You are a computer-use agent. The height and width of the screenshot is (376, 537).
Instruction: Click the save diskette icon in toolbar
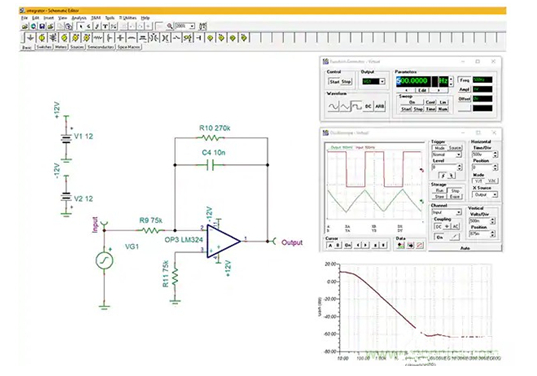point(42,26)
